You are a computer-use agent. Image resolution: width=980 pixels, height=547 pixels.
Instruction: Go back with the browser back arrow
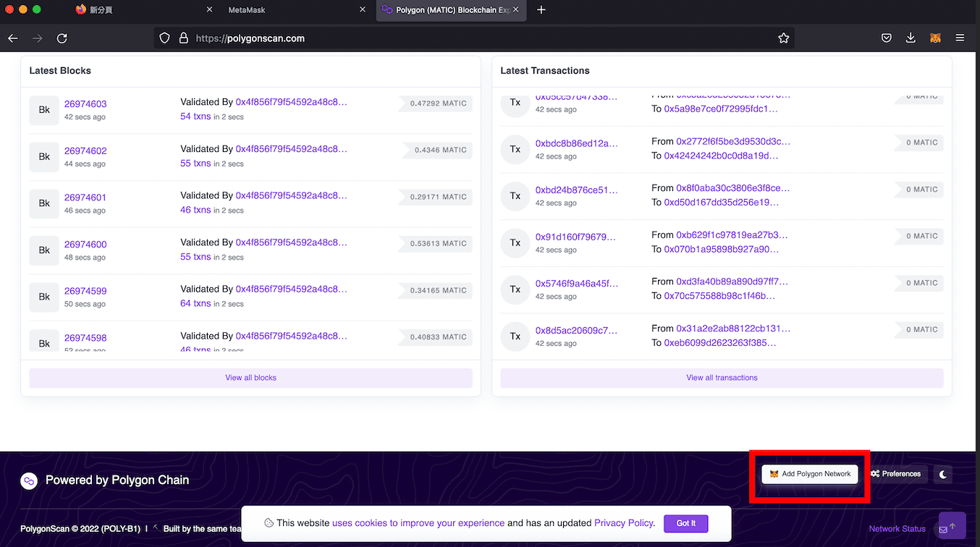[x=12, y=38]
